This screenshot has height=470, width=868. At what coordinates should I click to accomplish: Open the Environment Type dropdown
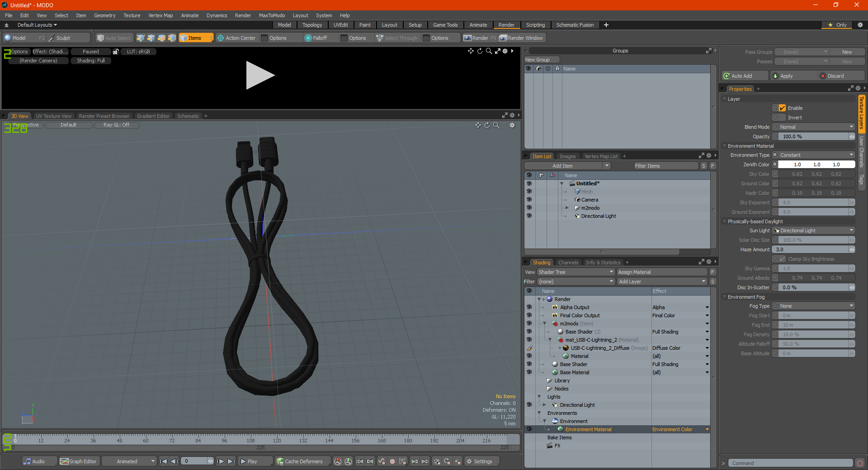click(816, 155)
